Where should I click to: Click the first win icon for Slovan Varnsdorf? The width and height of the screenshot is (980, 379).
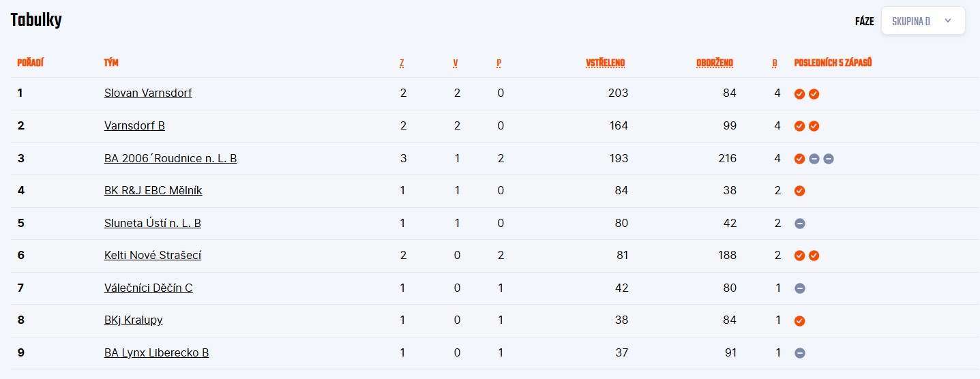coord(799,94)
